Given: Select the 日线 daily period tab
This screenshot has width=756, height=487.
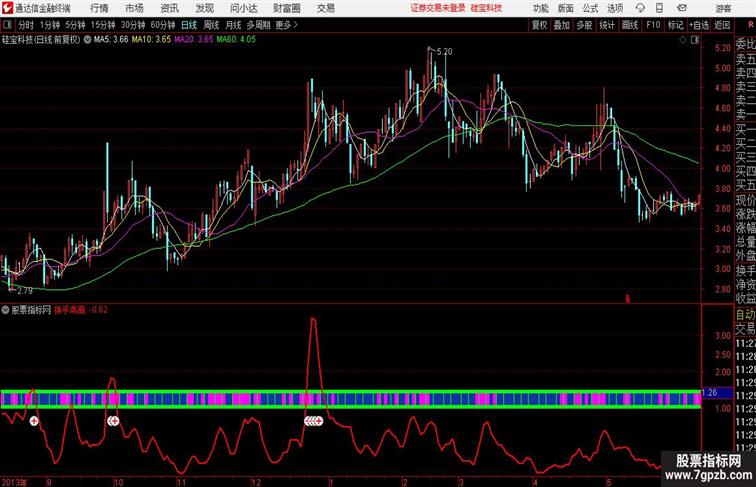Looking at the screenshot, I should (x=189, y=25).
